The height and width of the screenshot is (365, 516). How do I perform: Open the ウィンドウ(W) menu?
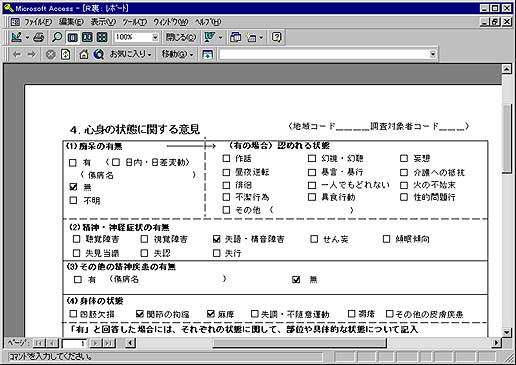(x=171, y=22)
